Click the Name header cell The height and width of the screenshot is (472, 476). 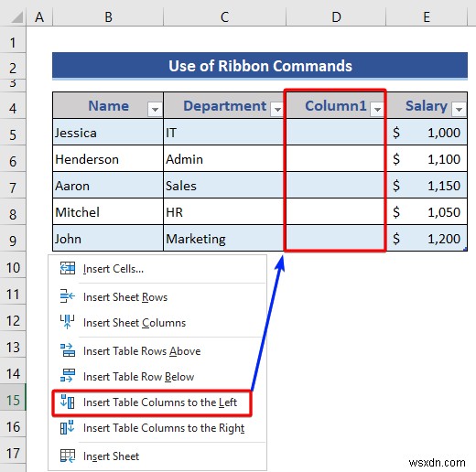[x=108, y=105]
